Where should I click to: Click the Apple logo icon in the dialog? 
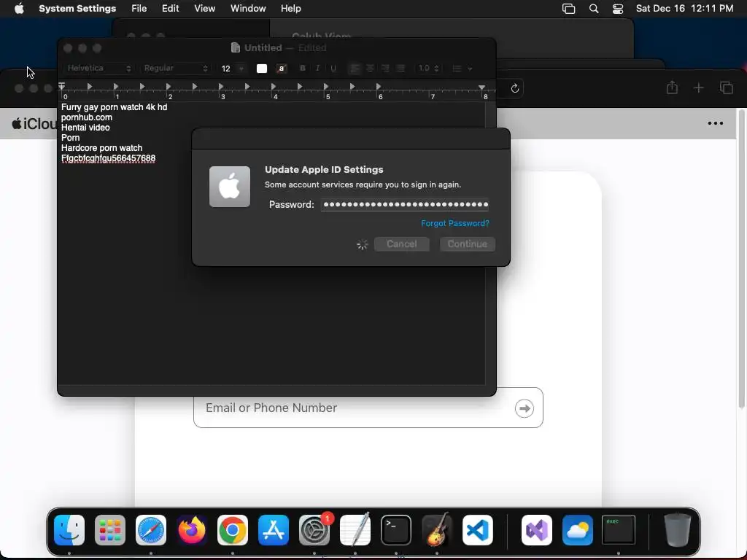coord(230,187)
